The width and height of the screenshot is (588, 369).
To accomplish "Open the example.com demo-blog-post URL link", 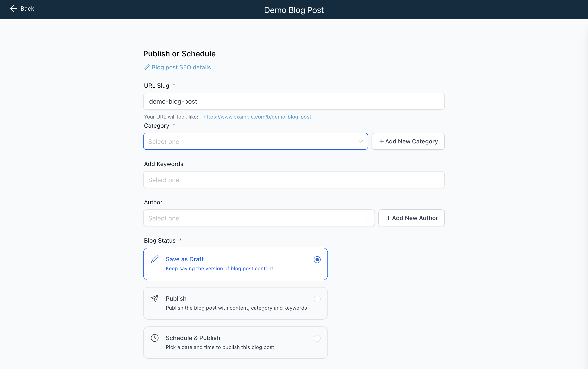I will click(x=257, y=117).
